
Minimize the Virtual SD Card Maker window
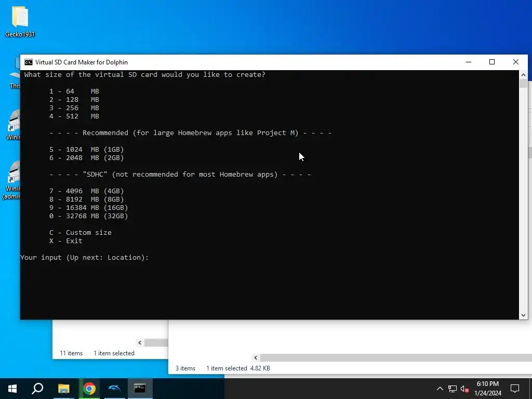(x=469, y=62)
